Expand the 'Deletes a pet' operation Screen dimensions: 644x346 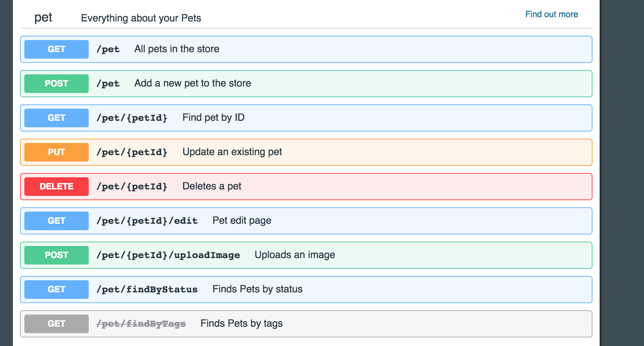pos(212,186)
